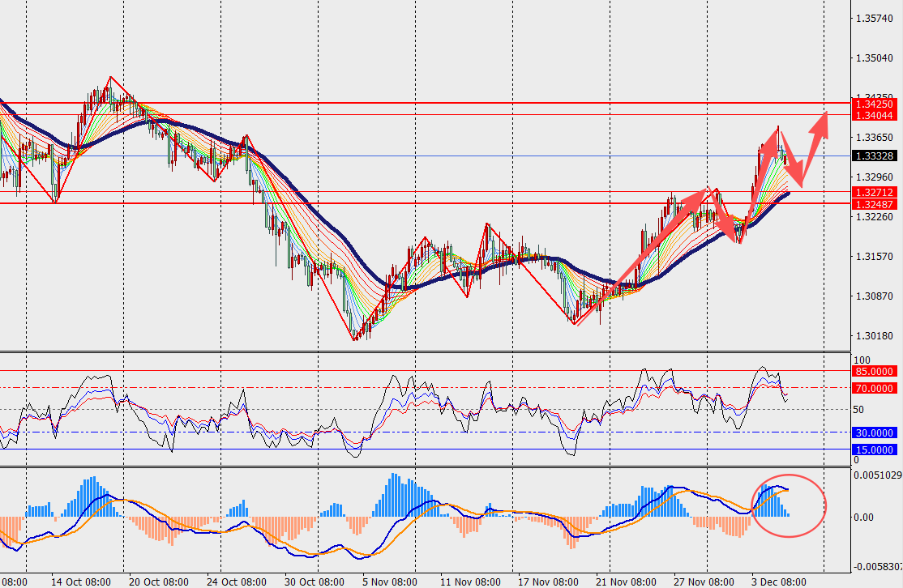Click the 85.0000 overbought level label
The width and height of the screenshot is (903, 588).
pyautogui.click(x=875, y=372)
